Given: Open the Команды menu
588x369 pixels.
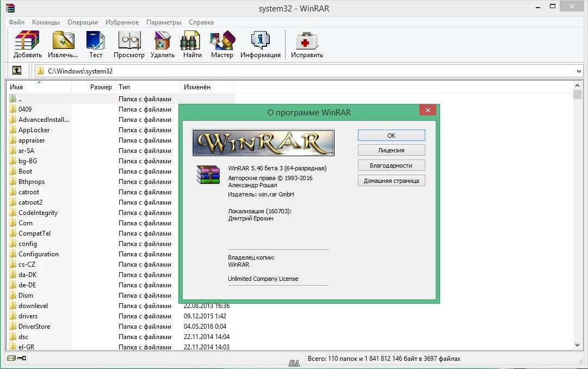Looking at the screenshot, I should 46,22.
